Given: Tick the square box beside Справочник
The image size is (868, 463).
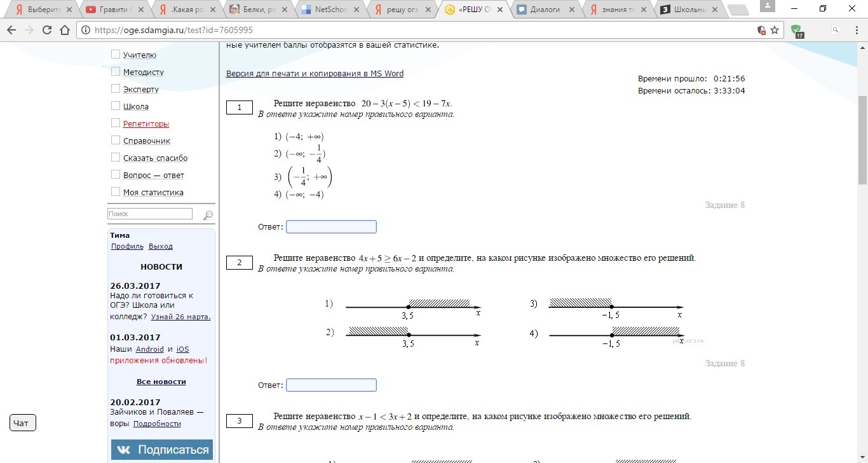Looking at the screenshot, I should pyautogui.click(x=116, y=141).
